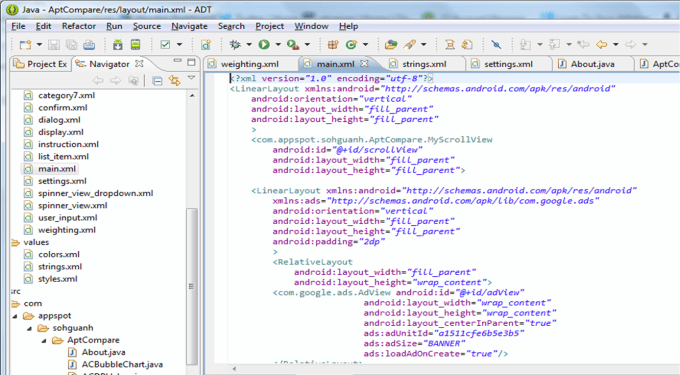Image resolution: width=680 pixels, height=375 pixels.
Task: Open the Project menu
Action: coord(269,26)
